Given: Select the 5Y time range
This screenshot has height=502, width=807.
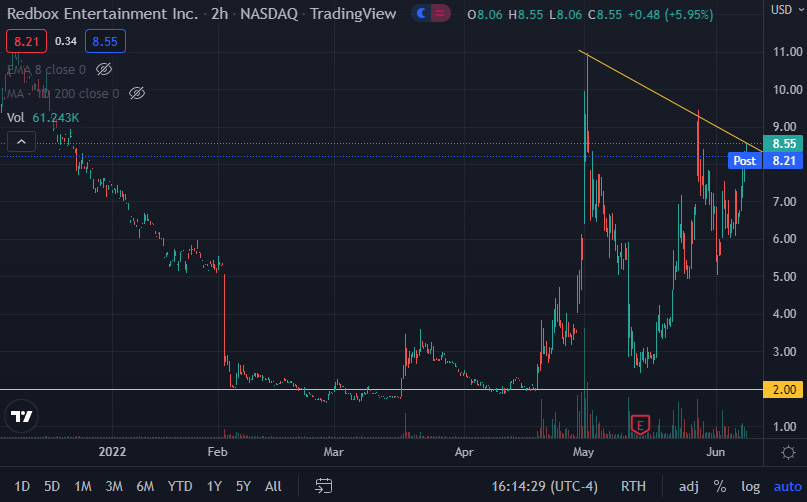Looking at the screenshot, I should coord(243,486).
